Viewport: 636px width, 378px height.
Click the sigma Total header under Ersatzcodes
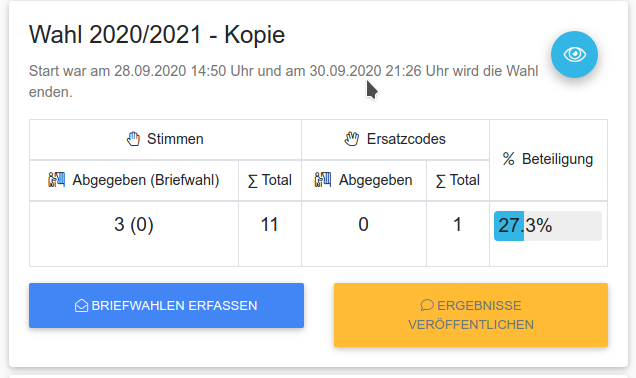click(x=458, y=180)
